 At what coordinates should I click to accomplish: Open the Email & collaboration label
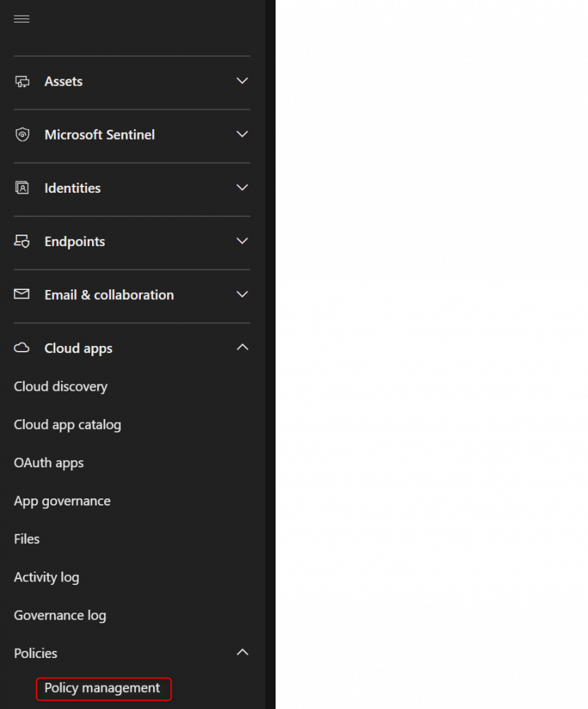tap(109, 295)
